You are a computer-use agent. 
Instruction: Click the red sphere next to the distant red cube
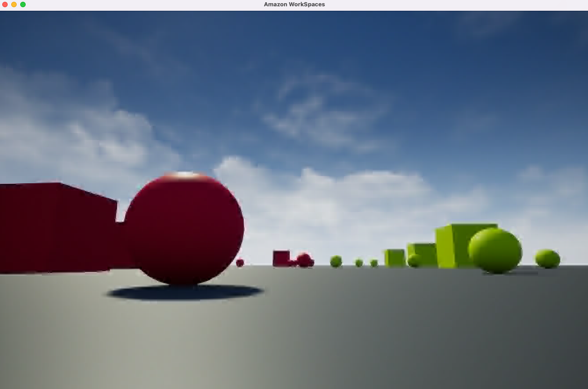[304, 260]
